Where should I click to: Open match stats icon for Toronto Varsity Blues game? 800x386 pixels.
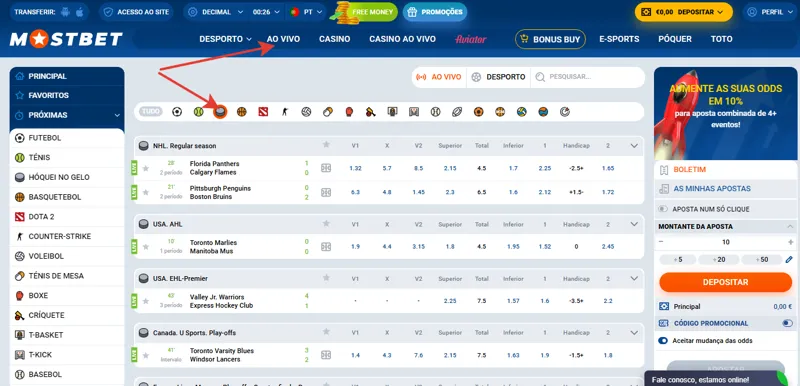coord(326,355)
